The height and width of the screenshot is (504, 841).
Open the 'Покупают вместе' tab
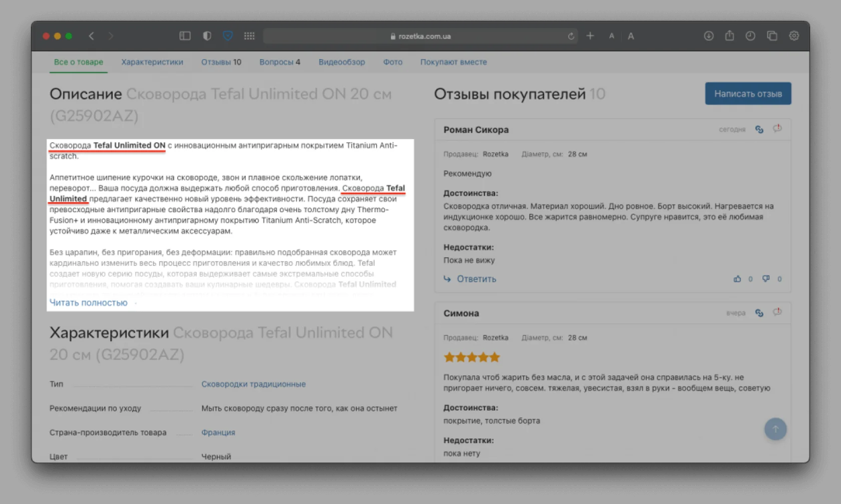coord(454,62)
